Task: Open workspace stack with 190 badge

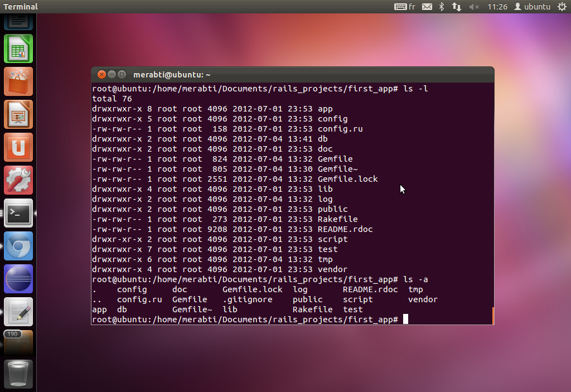Action: pyautogui.click(x=18, y=342)
